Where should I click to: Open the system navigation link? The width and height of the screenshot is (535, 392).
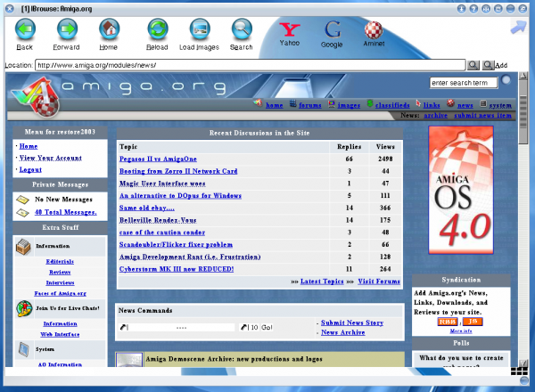click(500, 105)
